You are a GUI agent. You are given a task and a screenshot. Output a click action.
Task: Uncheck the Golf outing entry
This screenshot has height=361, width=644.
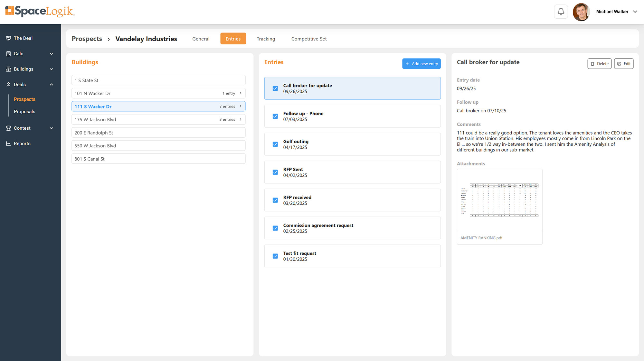(275, 144)
